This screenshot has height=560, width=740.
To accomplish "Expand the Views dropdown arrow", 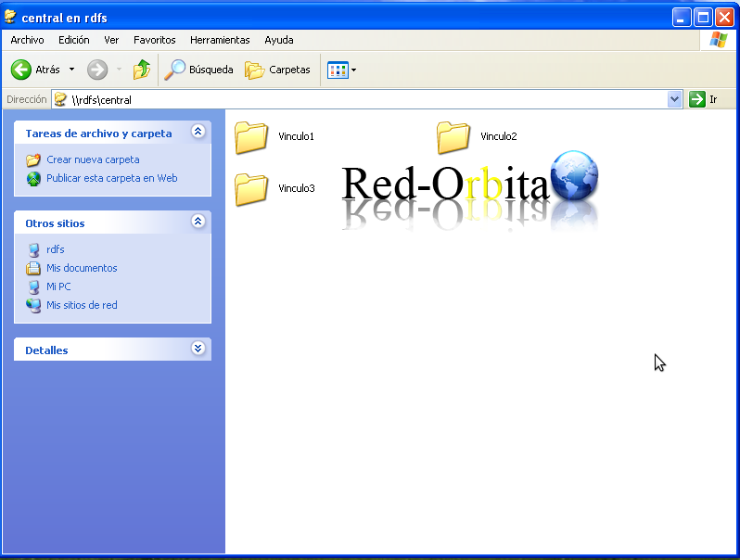I will tap(354, 70).
